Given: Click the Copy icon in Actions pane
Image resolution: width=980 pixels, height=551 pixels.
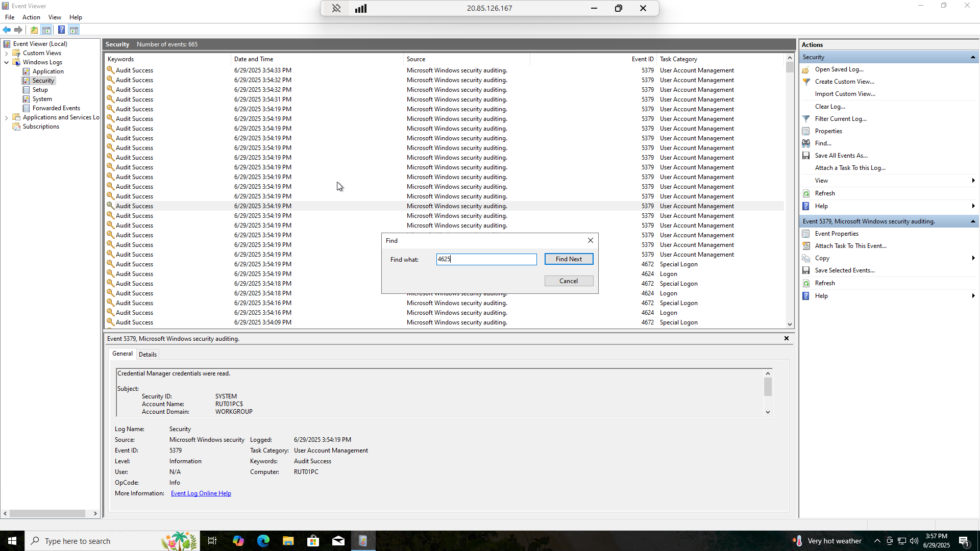Looking at the screenshot, I should [806, 258].
